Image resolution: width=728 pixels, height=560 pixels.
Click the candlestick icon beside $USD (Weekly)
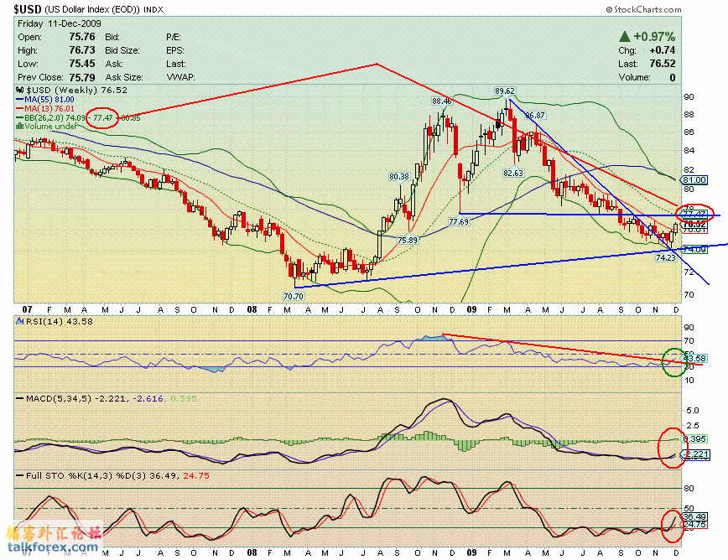click(x=20, y=90)
